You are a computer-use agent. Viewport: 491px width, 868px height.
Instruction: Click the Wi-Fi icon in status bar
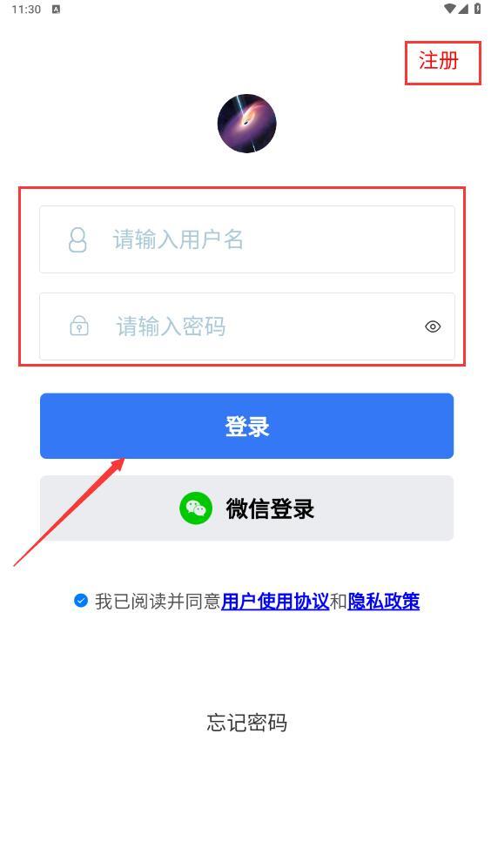pyautogui.click(x=450, y=9)
